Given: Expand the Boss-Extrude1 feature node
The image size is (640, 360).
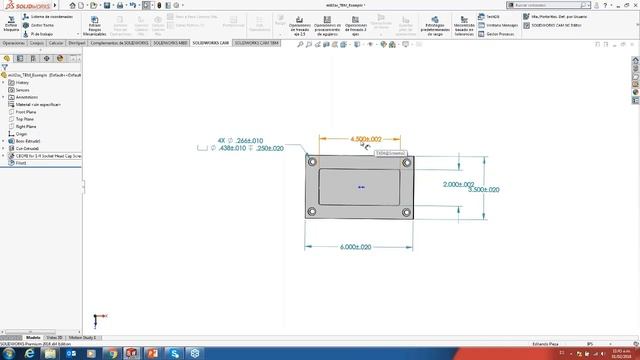Looking at the screenshot, I should (x=4, y=141).
